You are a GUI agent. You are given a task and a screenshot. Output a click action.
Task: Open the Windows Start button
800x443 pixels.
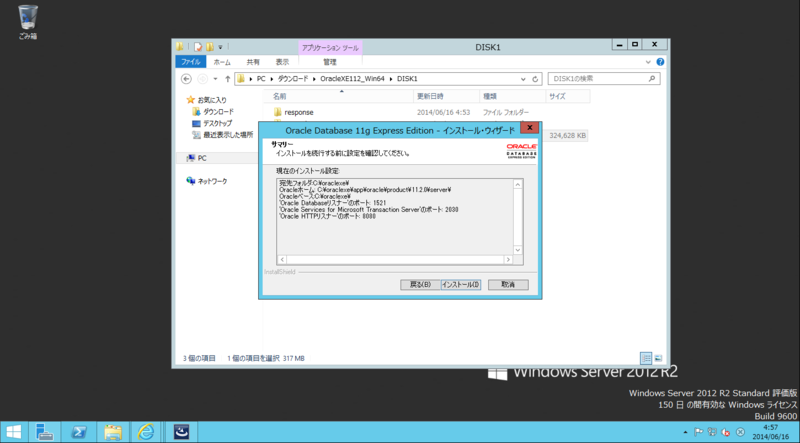(x=14, y=432)
